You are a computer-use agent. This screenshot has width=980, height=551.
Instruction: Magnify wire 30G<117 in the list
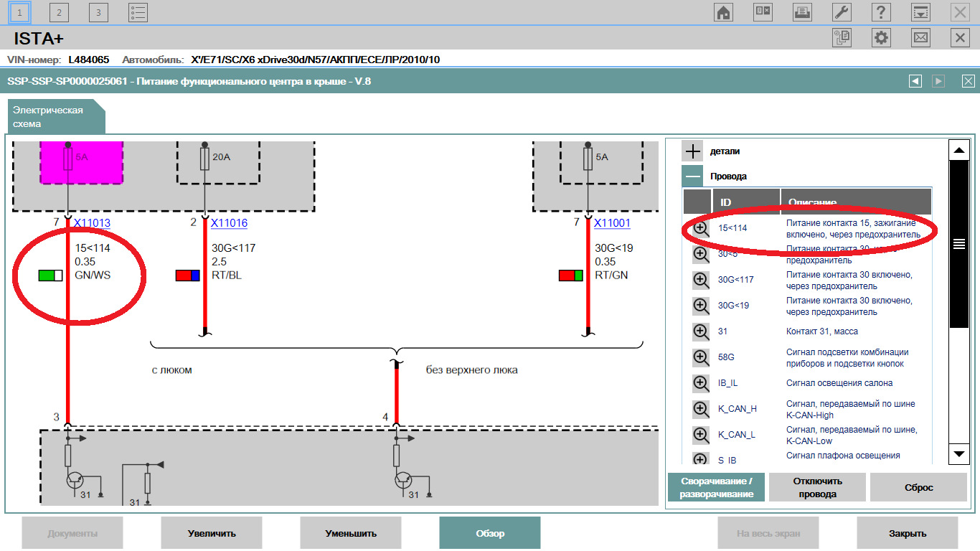pos(701,280)
